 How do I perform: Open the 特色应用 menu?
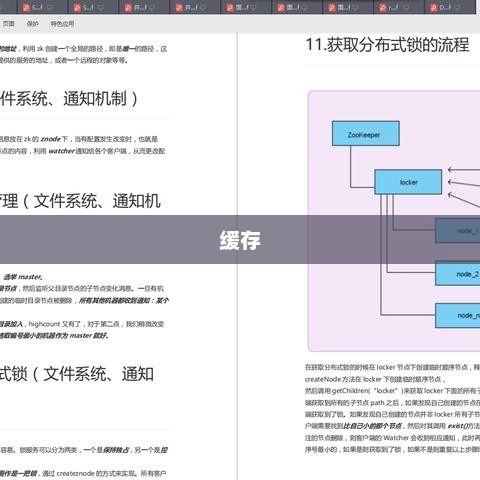pos(62,24)
